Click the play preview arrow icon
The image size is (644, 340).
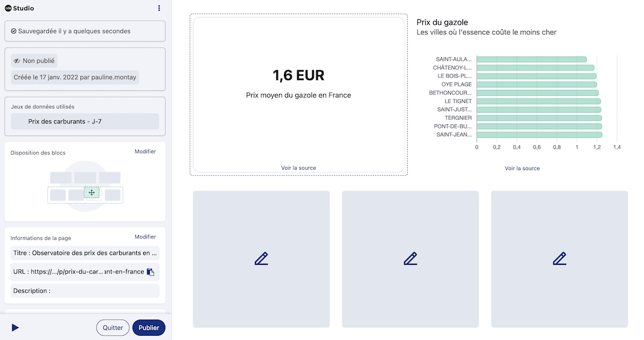point(15,328)
